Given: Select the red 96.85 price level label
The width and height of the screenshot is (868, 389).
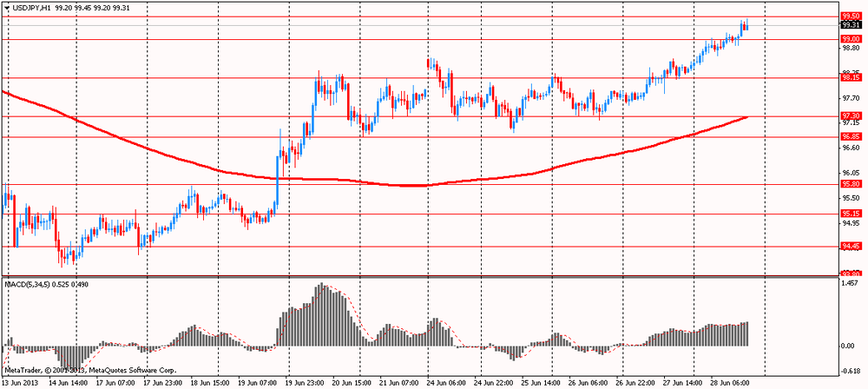Looking at the screenshot, I should (x=851, y=136).
